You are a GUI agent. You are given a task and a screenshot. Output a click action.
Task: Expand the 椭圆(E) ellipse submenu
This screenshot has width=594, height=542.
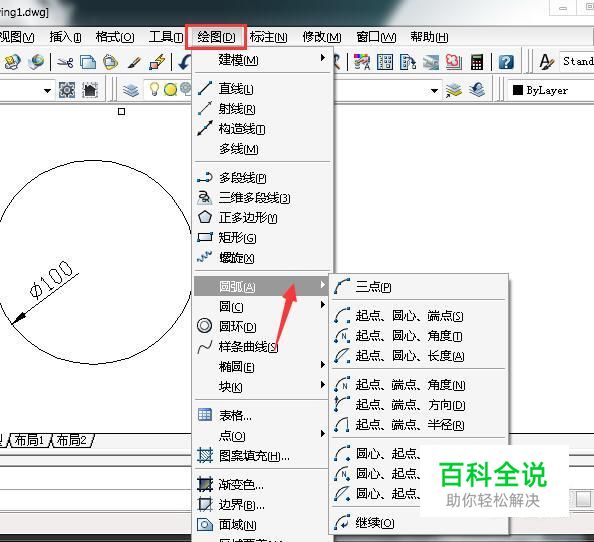click(x=262, y=366)
